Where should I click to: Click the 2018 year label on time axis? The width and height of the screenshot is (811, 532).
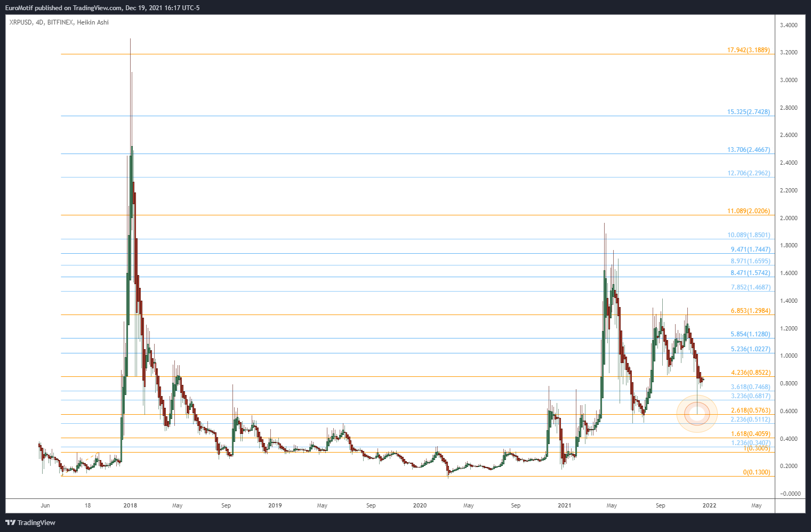[130, 505]
